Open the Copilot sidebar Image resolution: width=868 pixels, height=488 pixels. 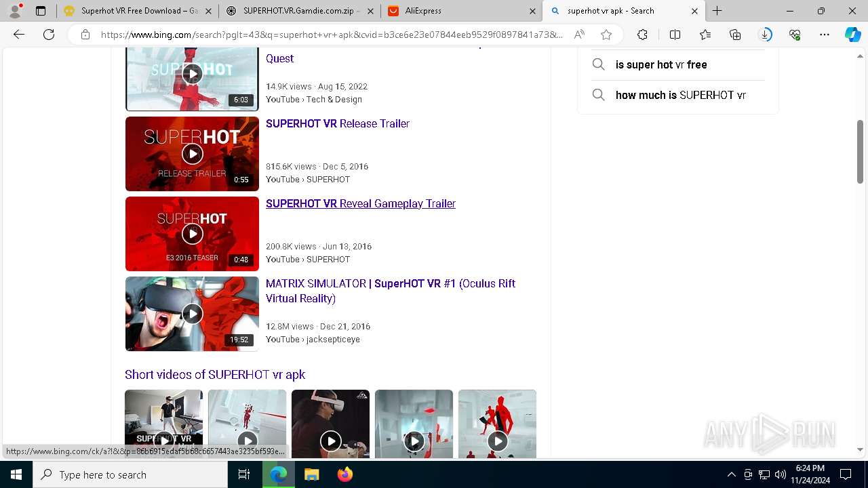click(852, 35)
